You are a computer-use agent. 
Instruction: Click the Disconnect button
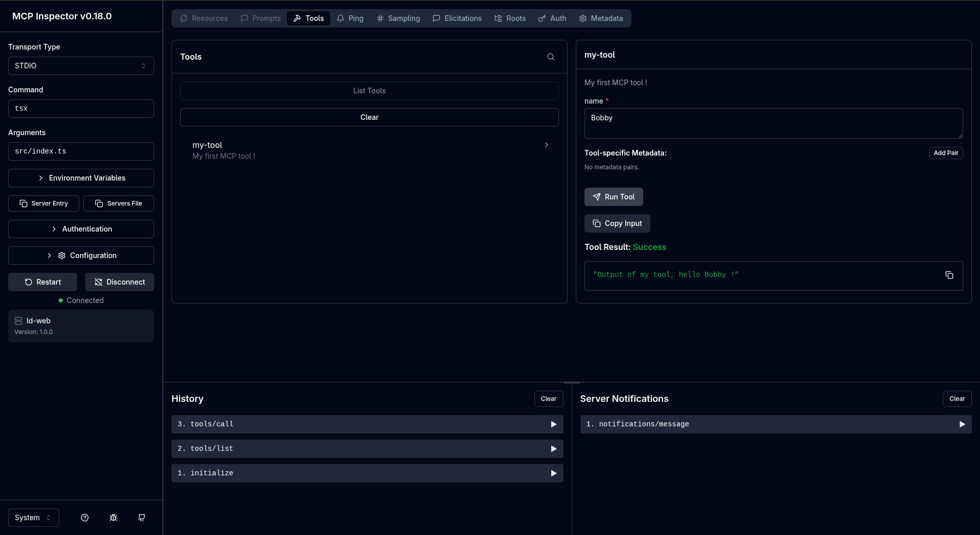coord(119,282)
